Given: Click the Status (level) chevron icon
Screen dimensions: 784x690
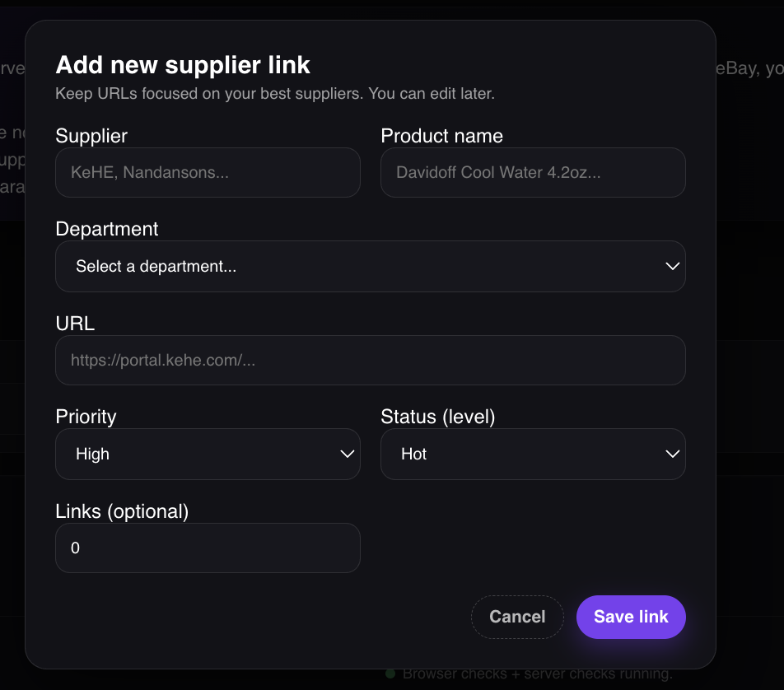Looking at the screenshot, I should tap(672, 454).
